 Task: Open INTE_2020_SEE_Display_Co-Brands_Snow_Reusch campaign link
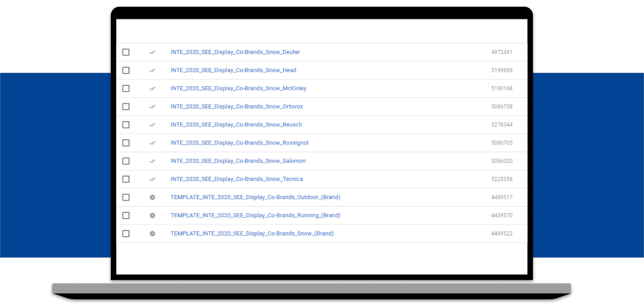point(236,125)
